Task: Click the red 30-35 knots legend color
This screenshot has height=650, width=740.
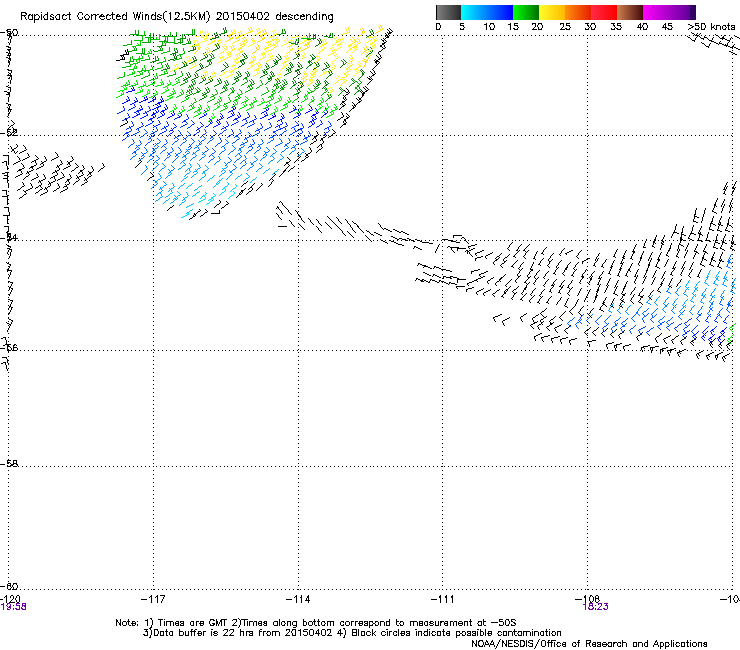Action: point(604,12)
